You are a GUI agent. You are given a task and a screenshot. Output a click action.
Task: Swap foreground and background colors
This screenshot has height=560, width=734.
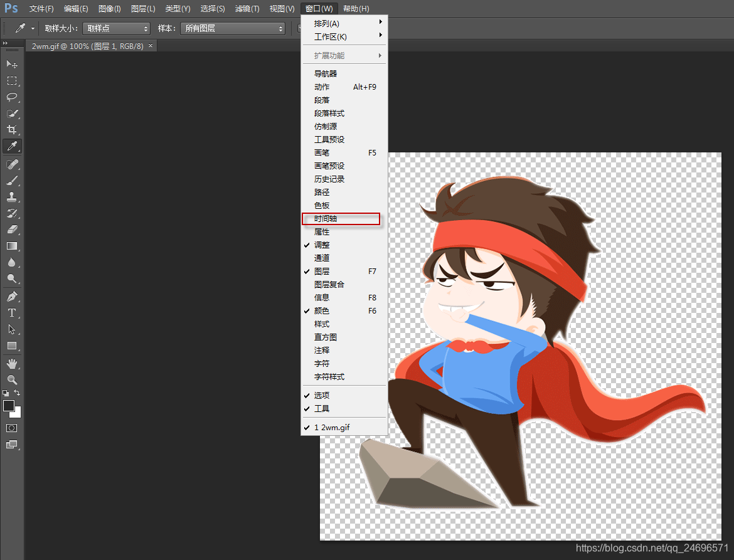[x=17, y=393]
